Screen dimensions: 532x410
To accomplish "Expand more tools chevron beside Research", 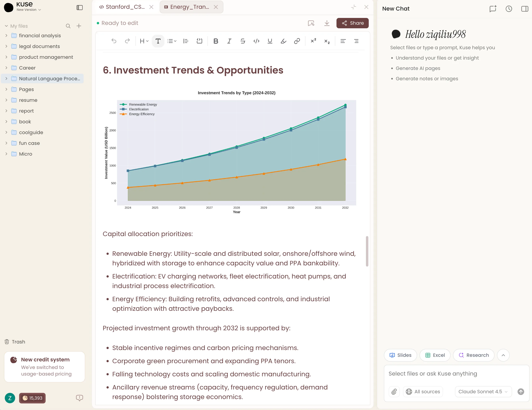I will coord(503,355).
